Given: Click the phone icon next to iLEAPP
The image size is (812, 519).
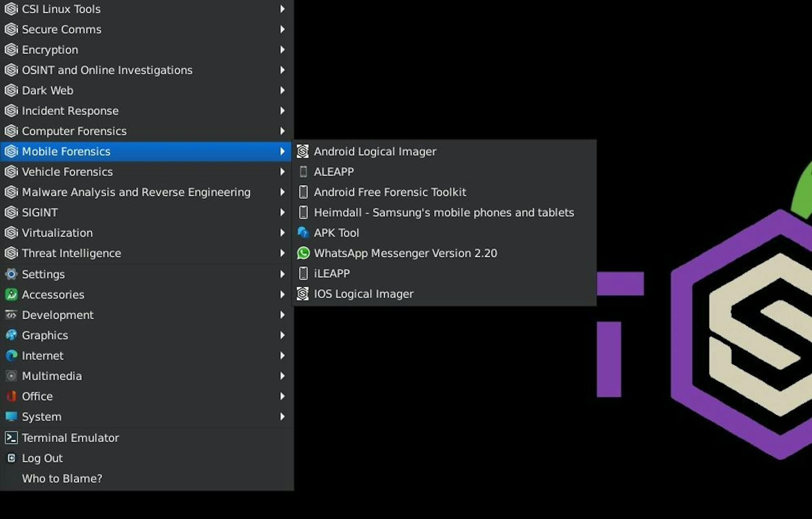Looking at the screenshot, I should pos(303,273).
